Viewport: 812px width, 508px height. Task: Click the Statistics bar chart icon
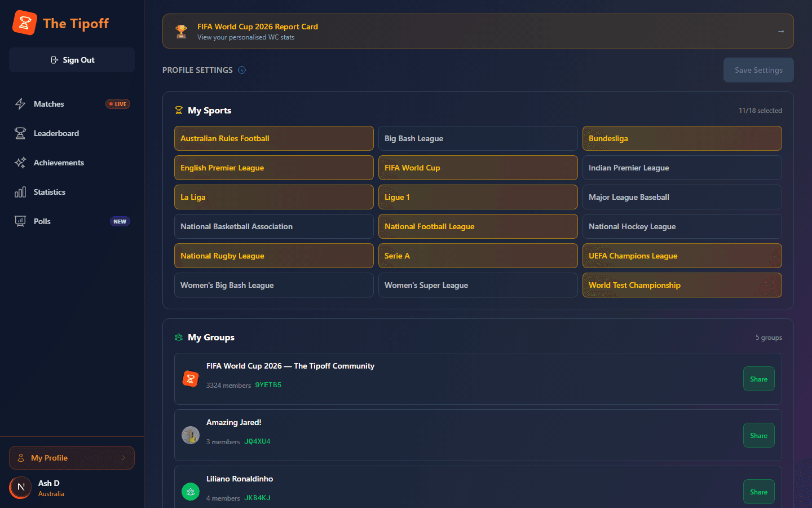click(x=20, y=192)
